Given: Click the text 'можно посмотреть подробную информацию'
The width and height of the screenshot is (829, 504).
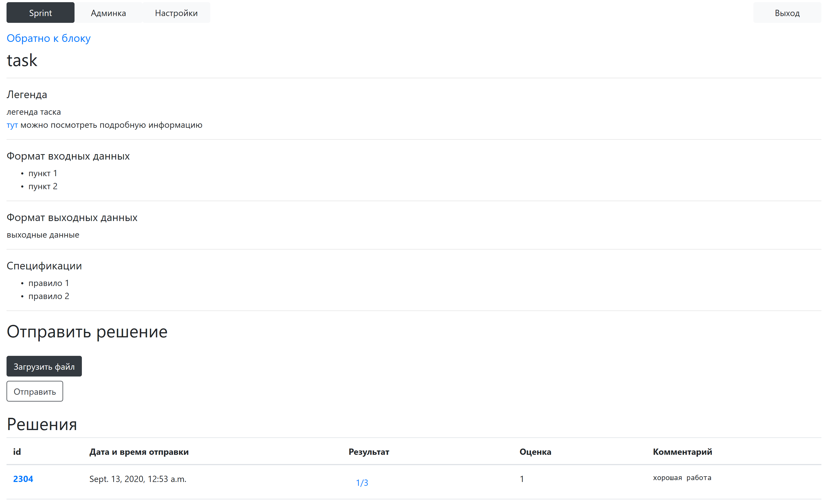Looking at the screenshot, I should click(x=111, y=125).
